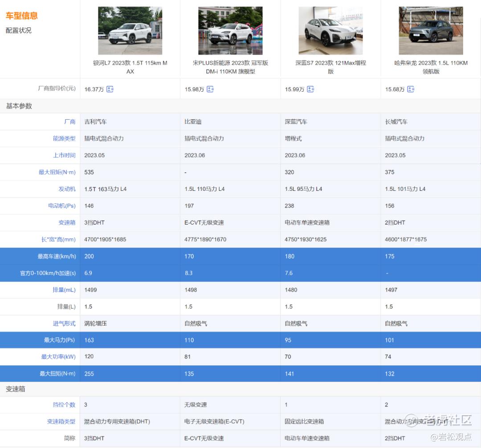Click the 长*宽*高(mm) parameter label
481x448 pixels.
58,240
